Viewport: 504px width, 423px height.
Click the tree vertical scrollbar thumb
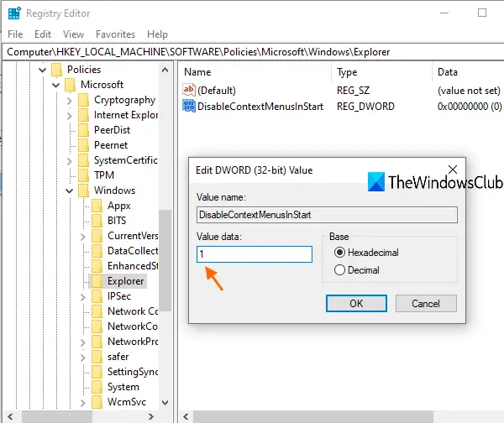[x=165, y=260]
